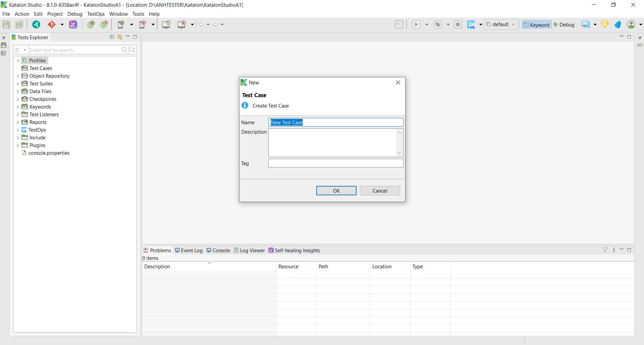
Task: Expand the Test Suites tree node
Action: click(18, 84)
